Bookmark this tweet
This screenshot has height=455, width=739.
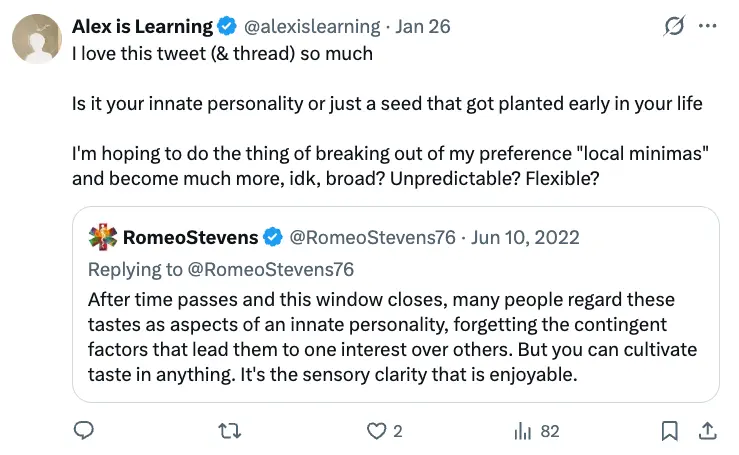click(670, 431)
